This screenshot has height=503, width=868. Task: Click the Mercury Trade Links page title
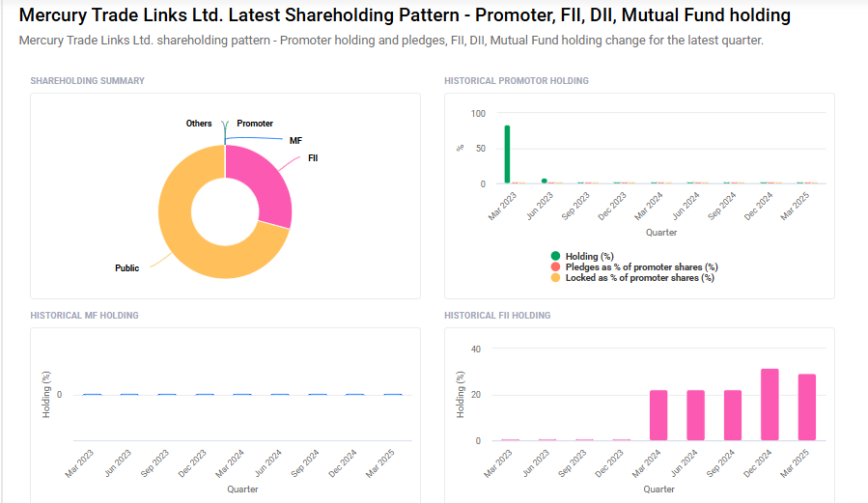(405, 14)
